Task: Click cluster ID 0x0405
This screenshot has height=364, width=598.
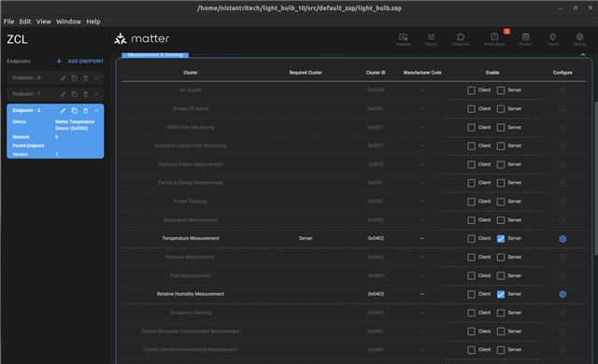Action: click(x=376, y=294)
